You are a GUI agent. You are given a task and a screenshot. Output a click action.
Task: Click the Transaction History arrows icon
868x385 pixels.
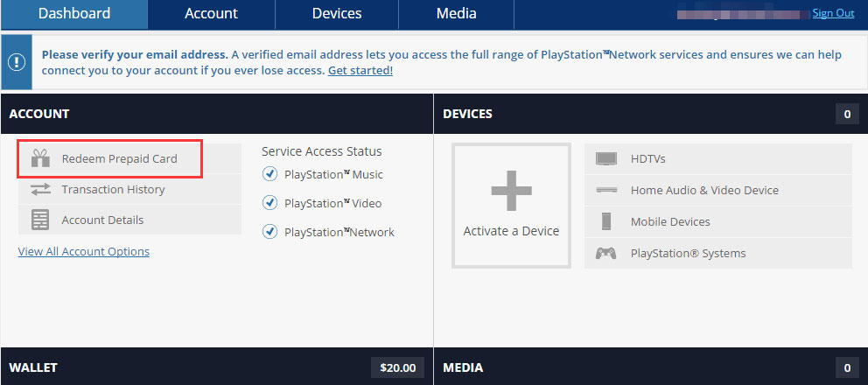coord(40,189)
